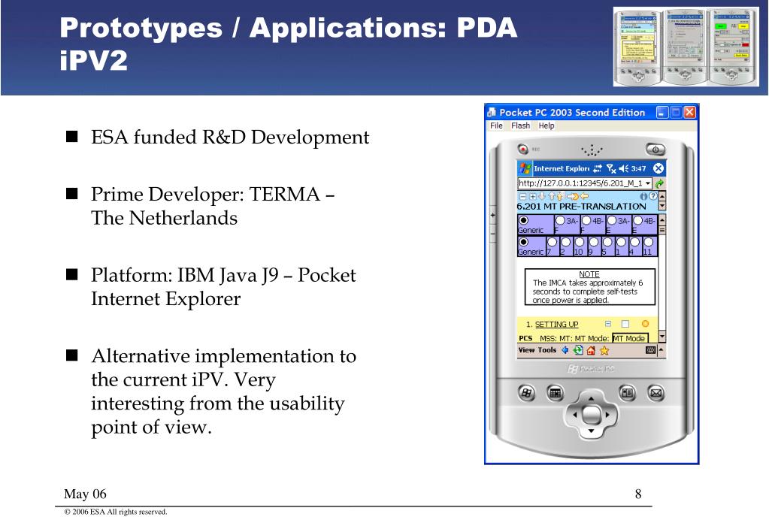This screenshot has height=532, width=769.
Task: Tick the checkbox beside SETTING UP
Action: pyautogui.click(x=625, y=324)
